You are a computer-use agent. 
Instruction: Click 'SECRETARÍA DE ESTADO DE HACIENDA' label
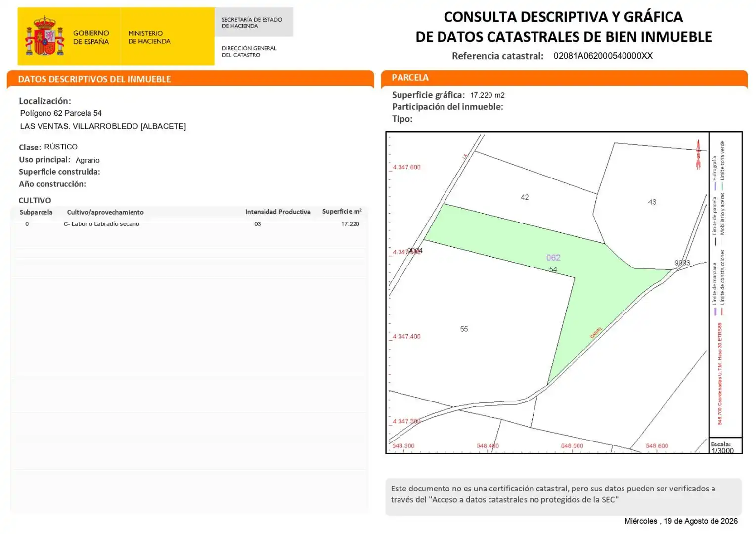tap(252, 23)
